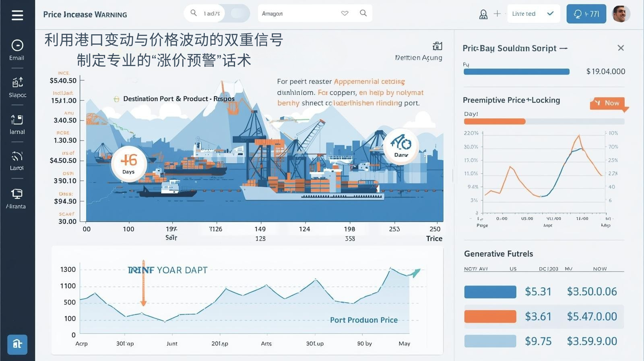Click the Preemptive Price-Locking heading
This screenshot has height=361, width=644.
511,100
